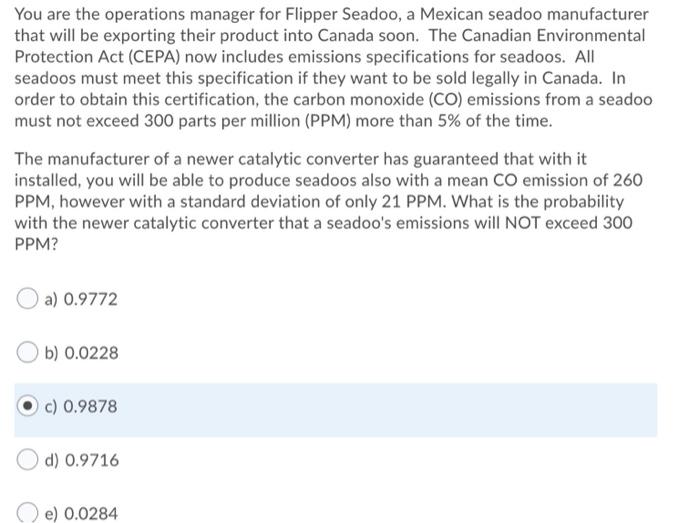700x523 pixels.
Task: Click the selected c) 0.9878 radio button
Action: coord(29,407)
